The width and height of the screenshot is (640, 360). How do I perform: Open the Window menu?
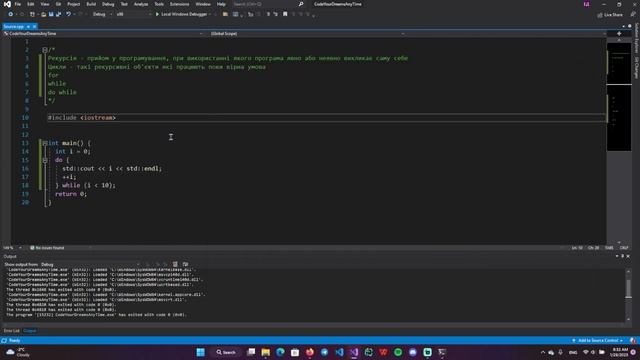coord(203,4)
